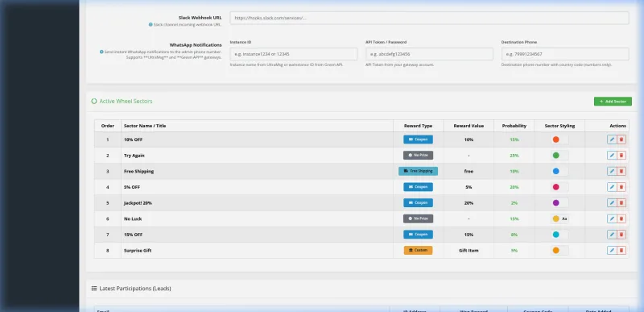Image resolution: width=644 pixels, height=312 pixels.
Task: Click the 25% probability for Try Again
Action: pos(514,156)
